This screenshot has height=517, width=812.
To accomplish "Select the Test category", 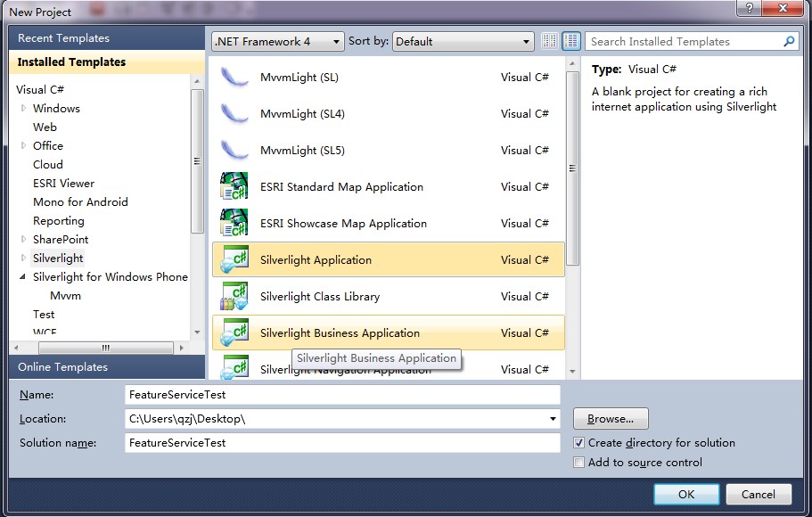I will tap(44, 314).
